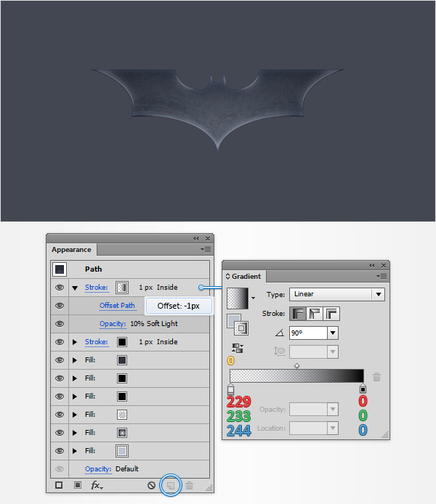Expand the light gray Fill row
Image resolution: width=436 pixels, height=504 pixels.
pyautogui.click(x=75, y=451)
